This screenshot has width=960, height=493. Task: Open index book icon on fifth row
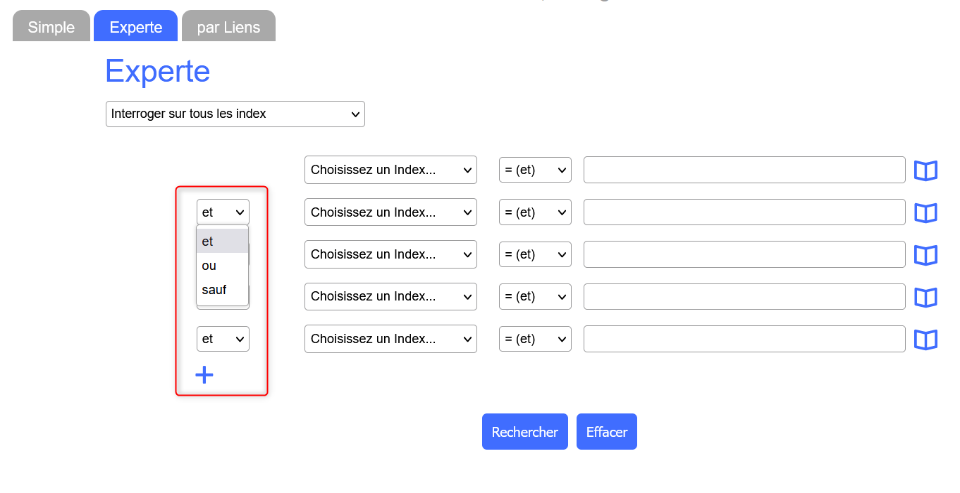point(926,340)
